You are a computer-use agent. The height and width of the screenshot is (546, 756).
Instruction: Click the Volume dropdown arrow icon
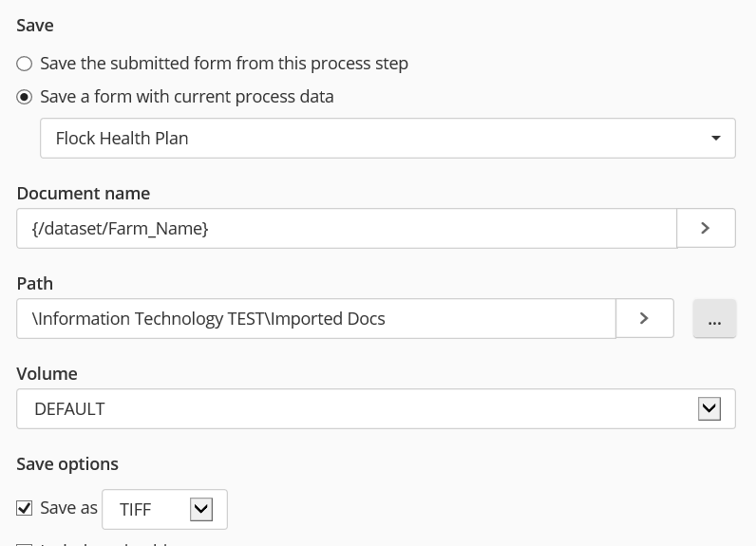tap(709, 408)
